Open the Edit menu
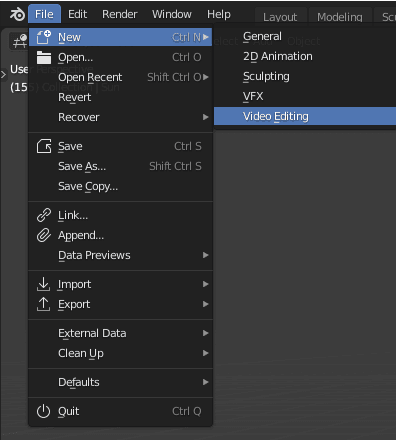This screenshot has height=440, width=396. pos(77,14)
